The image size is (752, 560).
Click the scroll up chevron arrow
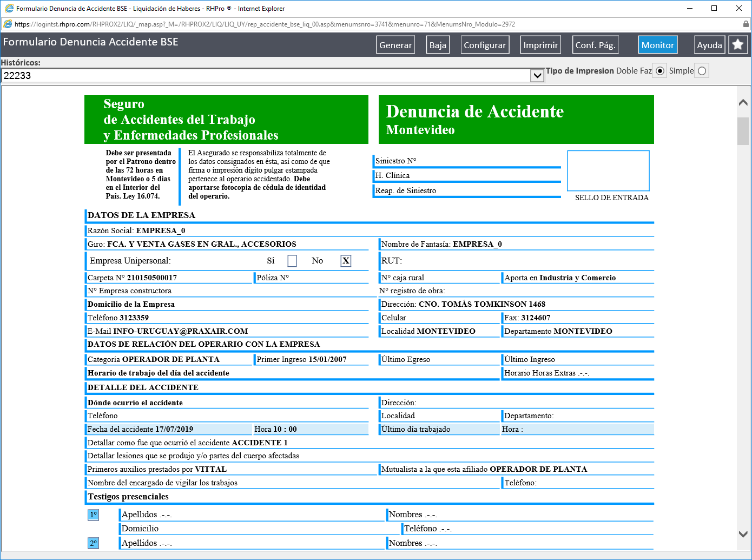pyautogui.click(x=743, y=102)
